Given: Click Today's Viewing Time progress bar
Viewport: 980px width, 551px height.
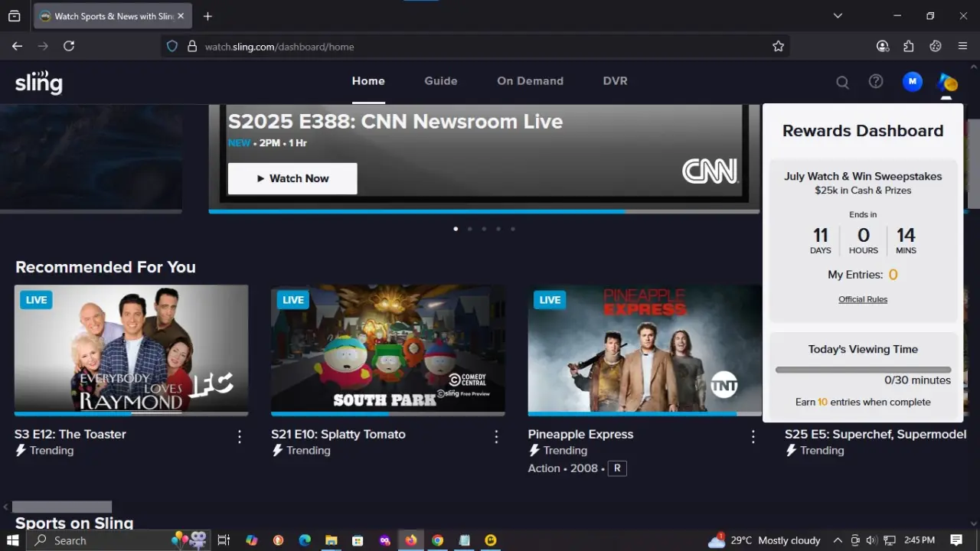Looking at the screenshot, I should (x=863, y=370).
